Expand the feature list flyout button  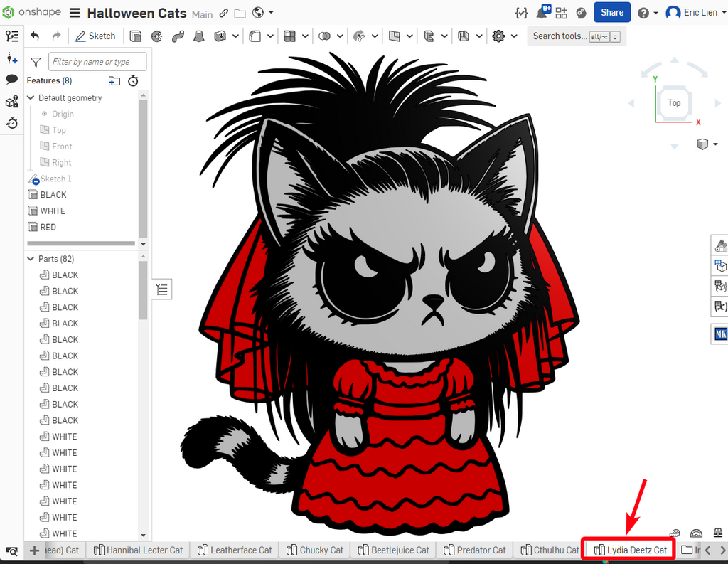(162, 290)
